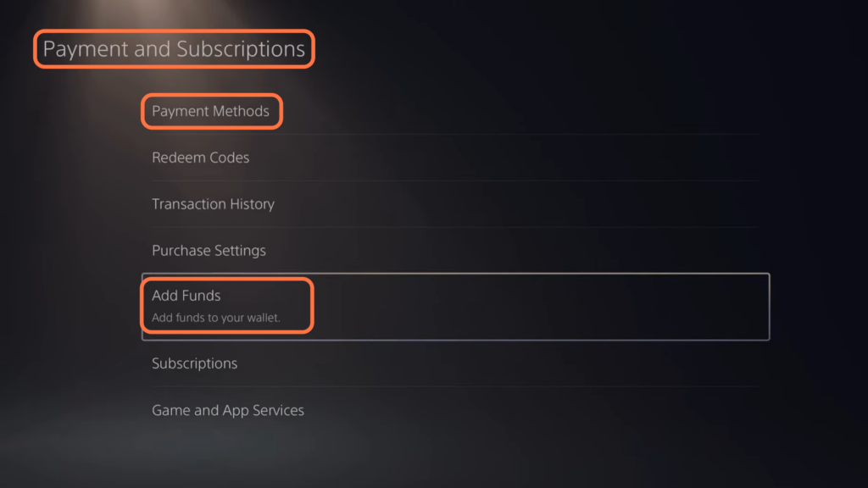Screen dimensions: 868x488
Task: Click the 'Add funds to your wallet.' description
Action: click(216, 318)
